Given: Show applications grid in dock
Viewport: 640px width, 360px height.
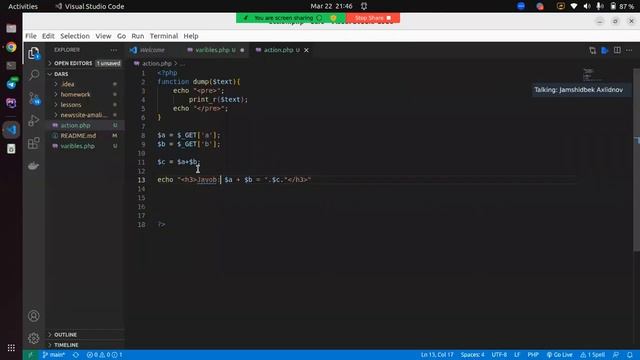Looking at the screenshot, I should pos(11,348).
